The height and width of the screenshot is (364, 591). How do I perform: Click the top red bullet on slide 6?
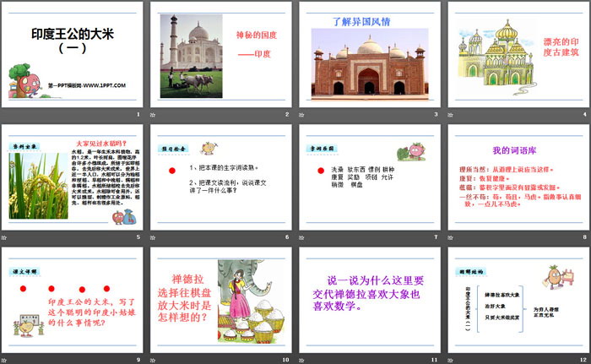[172, 171]
